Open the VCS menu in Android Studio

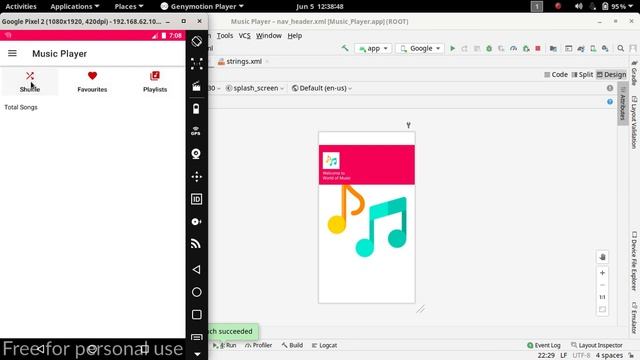pos(244,36)
